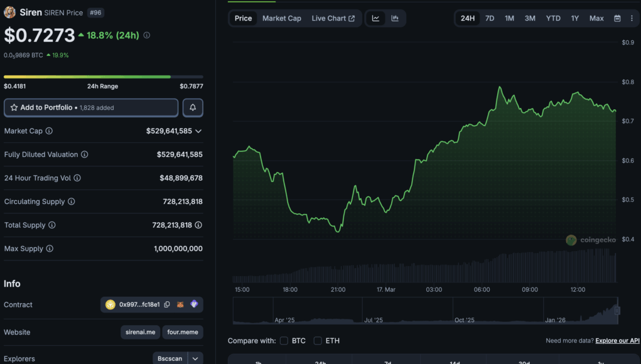Click the Add to Portfolio button
Image resolution: width=641 pixels, height=364 pixels.
tap(91, 107)
